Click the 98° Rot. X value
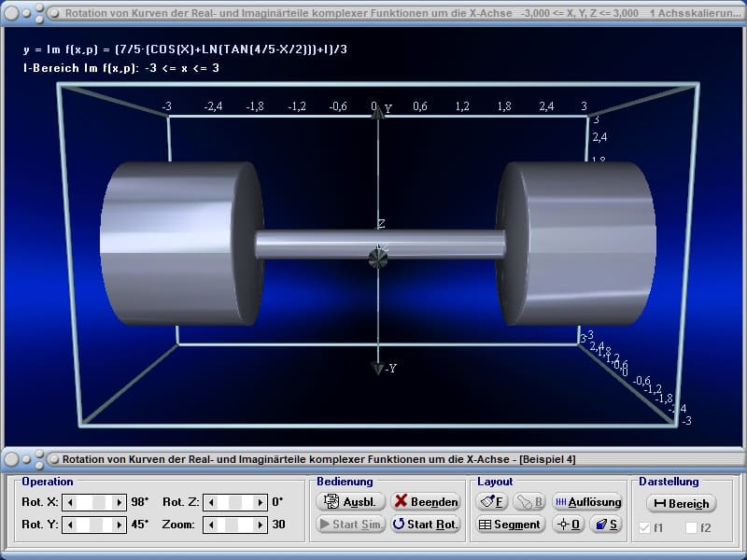The height and width of the screenshot is (560, 747). click(x=139, y=502)
